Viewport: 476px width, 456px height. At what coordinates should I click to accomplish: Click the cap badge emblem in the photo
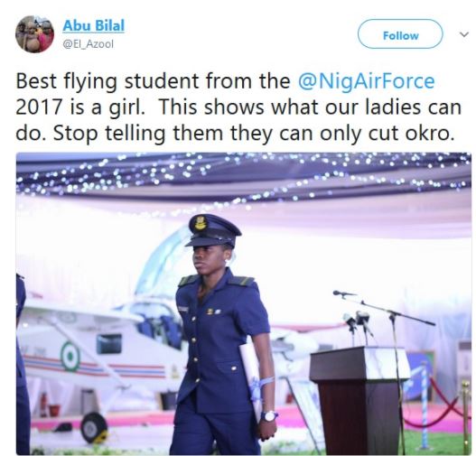point(201,223)
